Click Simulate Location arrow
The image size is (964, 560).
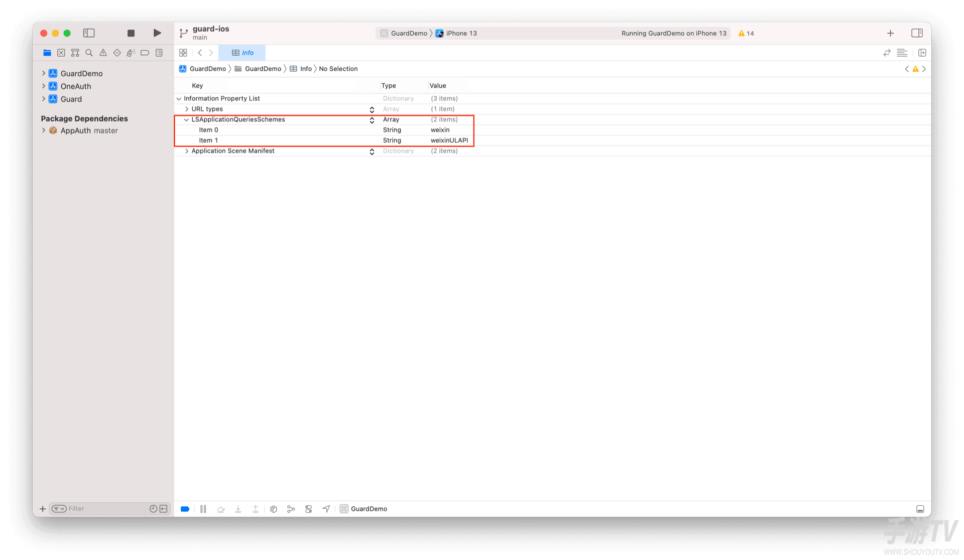[326, 509]
